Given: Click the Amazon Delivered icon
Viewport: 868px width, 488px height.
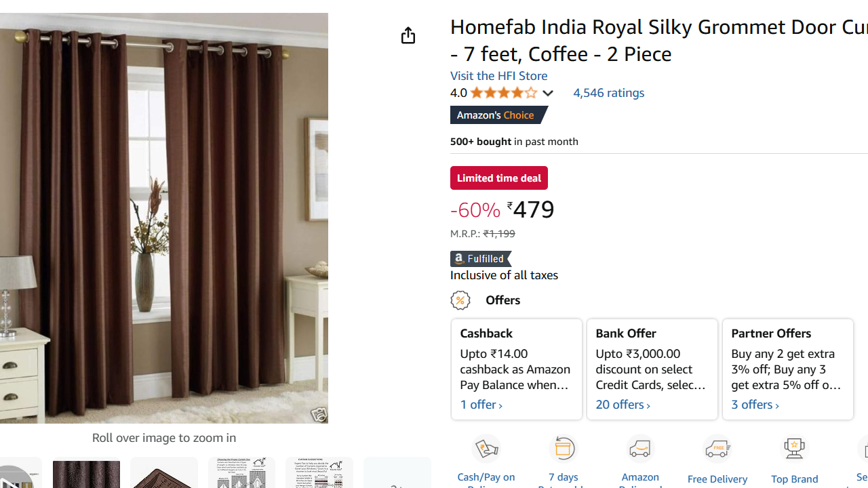Looking at the screenshot, I should 640,449.
